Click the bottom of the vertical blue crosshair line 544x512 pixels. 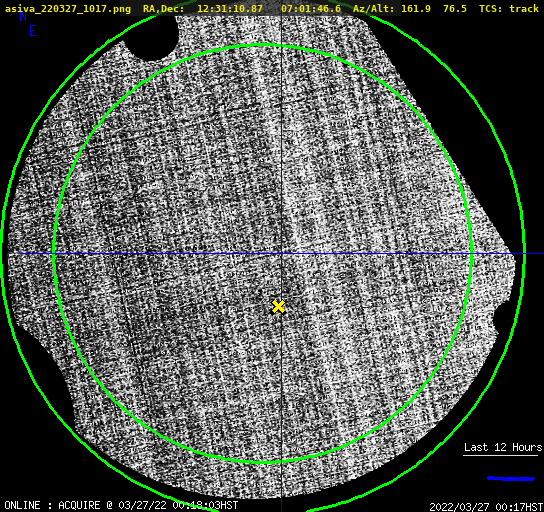tap(281, 509)
